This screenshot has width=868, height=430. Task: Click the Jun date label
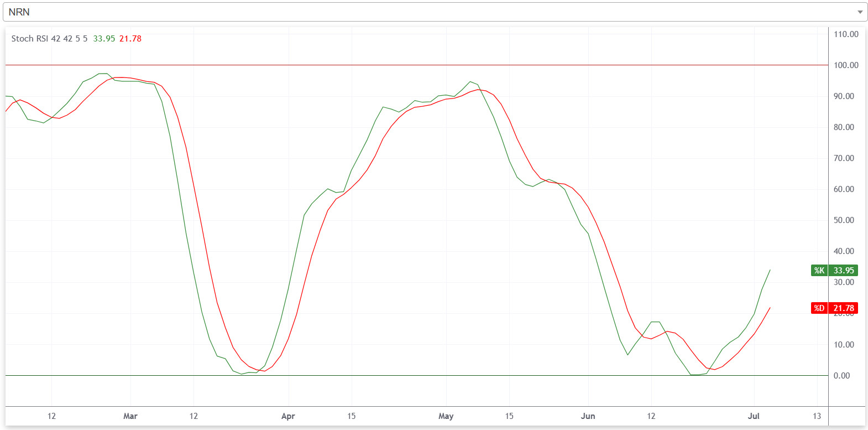[588, 416]
